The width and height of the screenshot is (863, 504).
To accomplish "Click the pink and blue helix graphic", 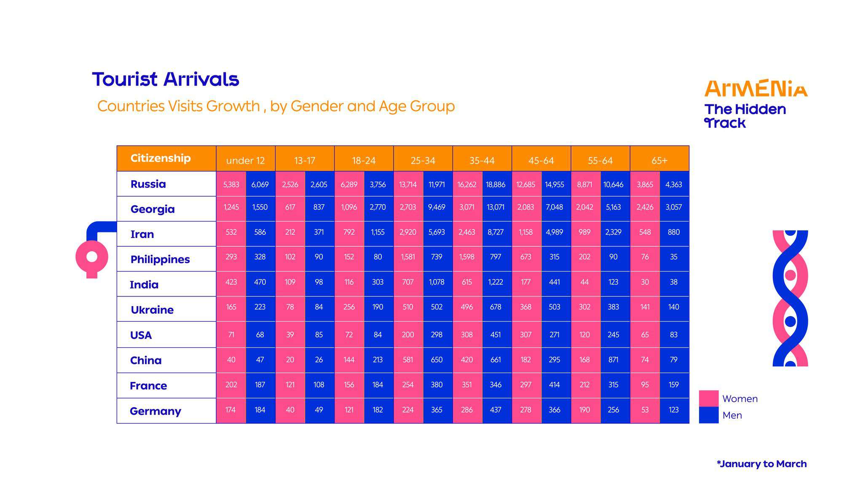I will [x=790, y=298].
